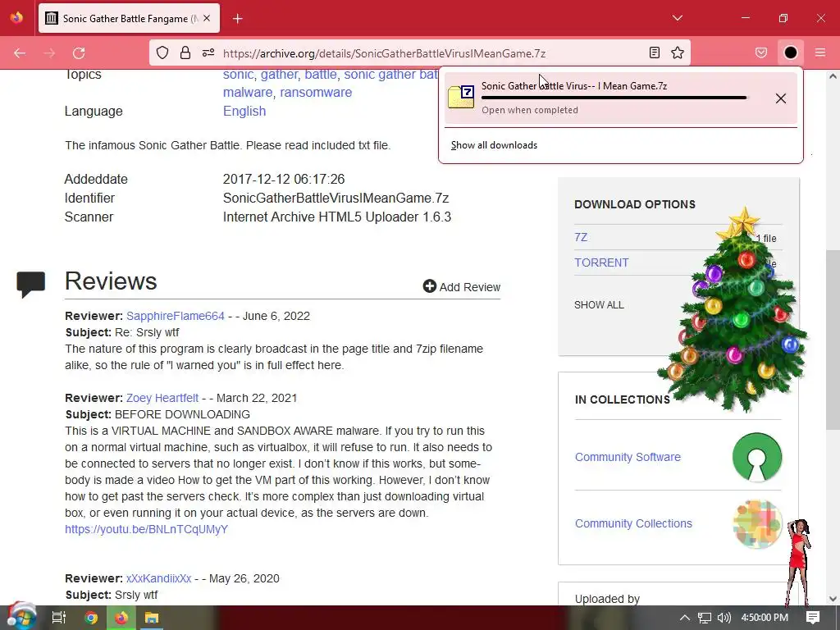
Task: Click the malware topic link
Action: (248, 92)
